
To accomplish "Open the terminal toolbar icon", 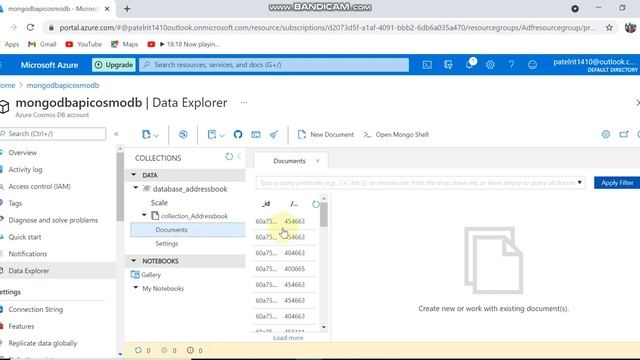I will pyautogui.click(x=256, y=134).
